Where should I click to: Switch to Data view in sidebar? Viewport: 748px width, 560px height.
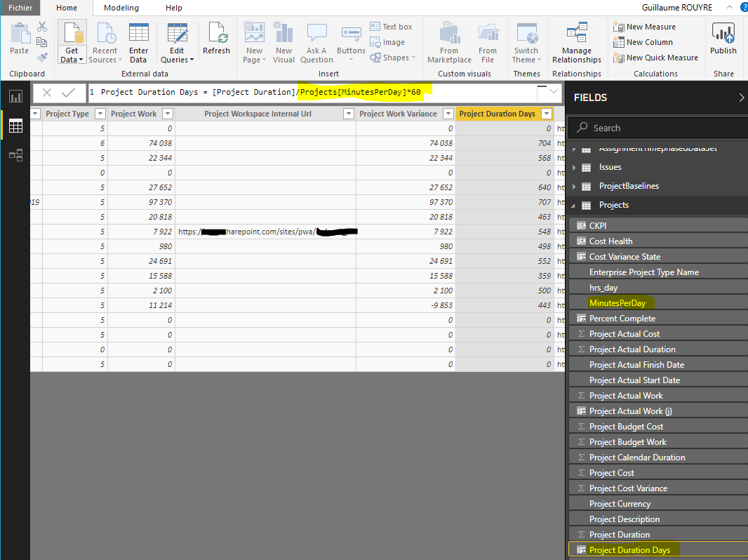[15, 126]
